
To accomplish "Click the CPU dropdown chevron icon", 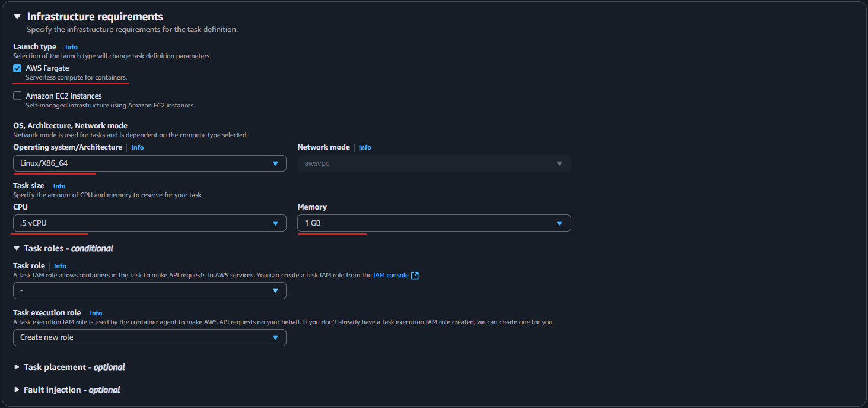I will point(275,223).
